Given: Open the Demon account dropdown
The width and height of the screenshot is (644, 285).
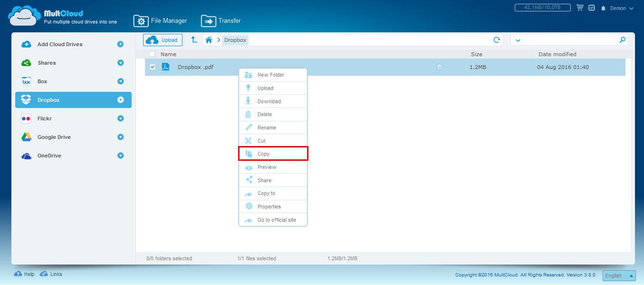Looking at the screenshot, I should coord(622,8).
